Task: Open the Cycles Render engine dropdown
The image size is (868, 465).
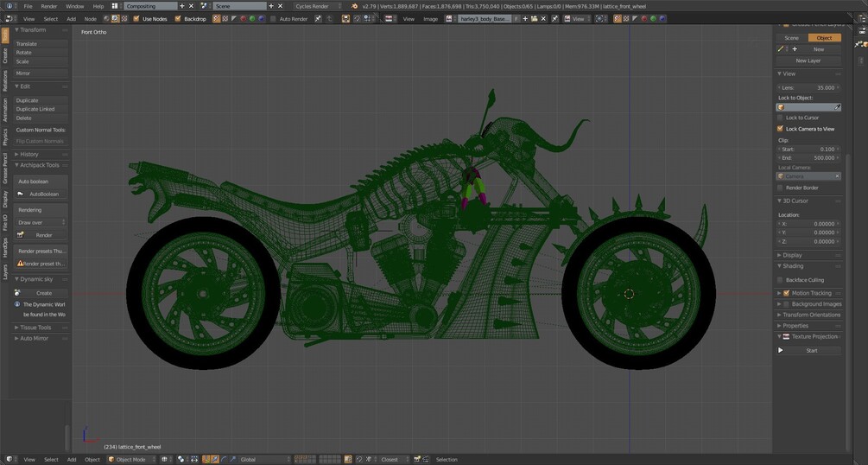Action: [316, 6]
